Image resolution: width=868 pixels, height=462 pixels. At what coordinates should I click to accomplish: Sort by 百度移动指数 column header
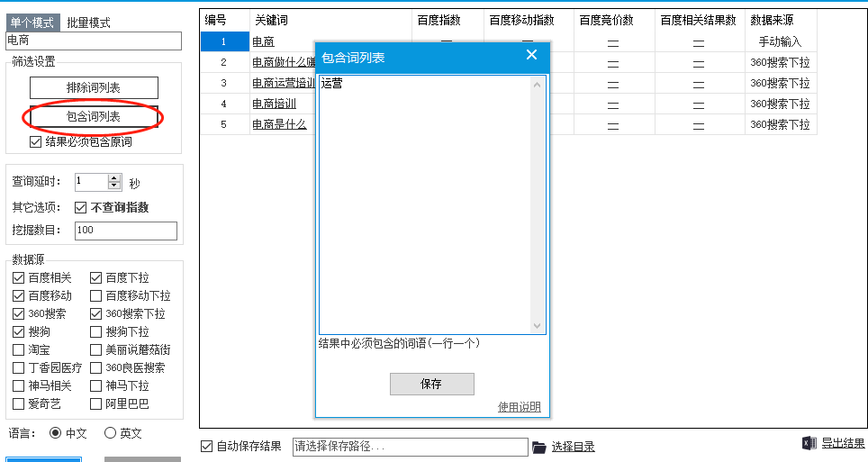click(529, 21)
